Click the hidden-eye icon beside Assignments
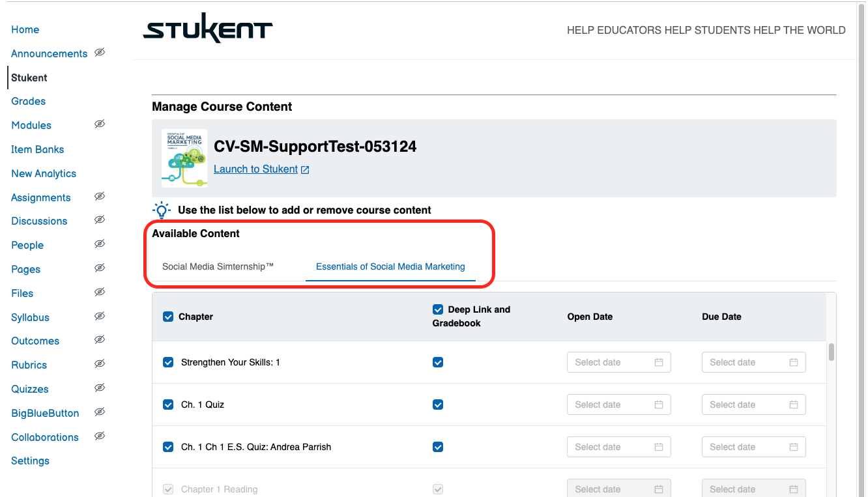 tap(100, 196)
